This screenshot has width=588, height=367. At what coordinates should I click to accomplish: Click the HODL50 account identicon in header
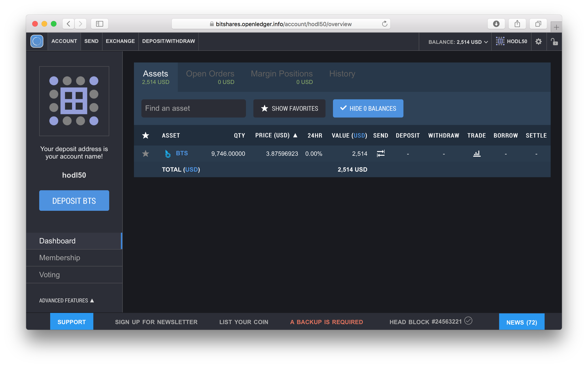click(500, 41)
